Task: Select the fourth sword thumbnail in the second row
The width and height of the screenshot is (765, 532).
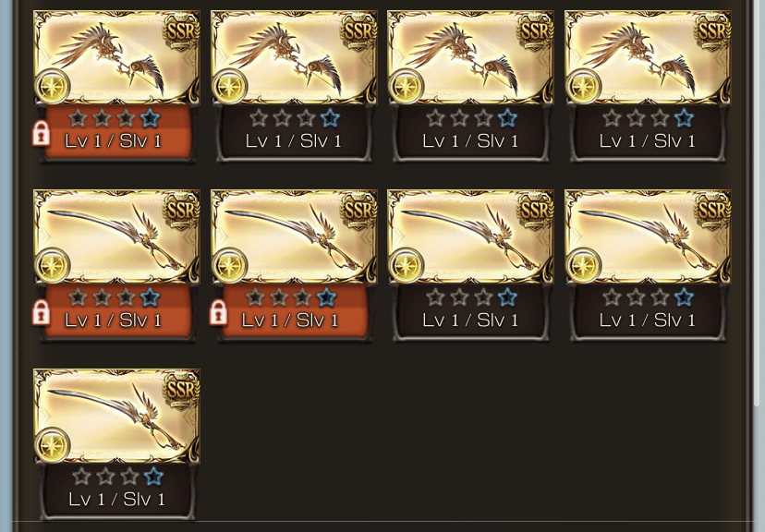Action: coord(648,237)
